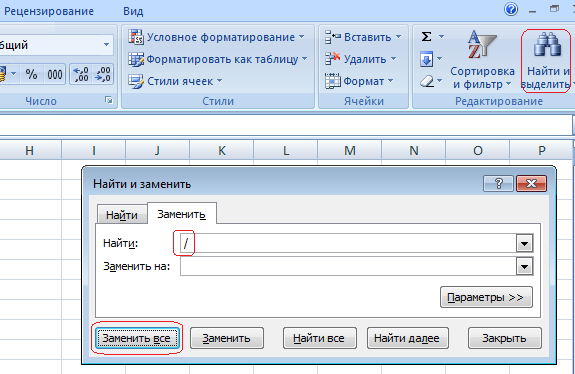The width and height of the screenshot is (575, 374).
Task: Expand Find what history dropdown
Action: click(x=524, y=243)
